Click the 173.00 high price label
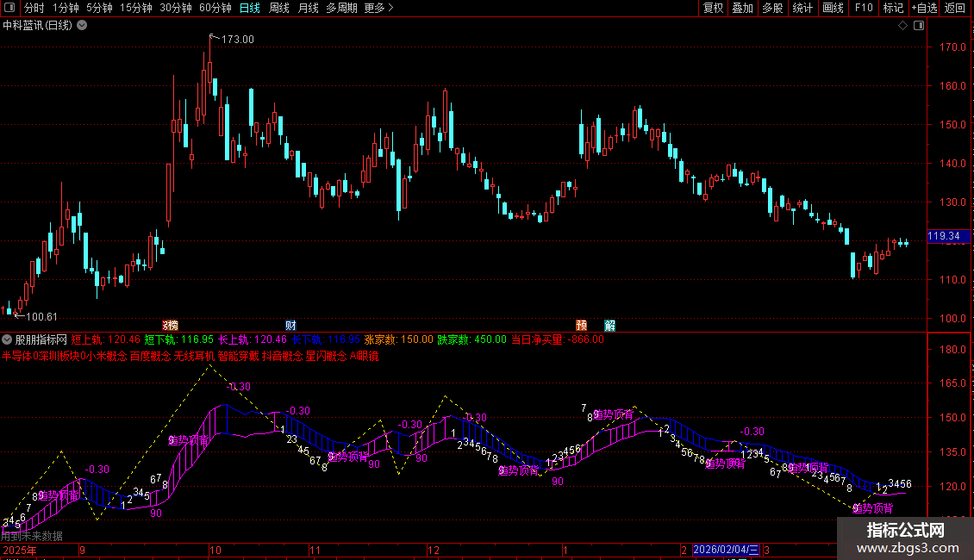Image resolution: width=974 pixels, height=560 pixels. pos(237,39)
